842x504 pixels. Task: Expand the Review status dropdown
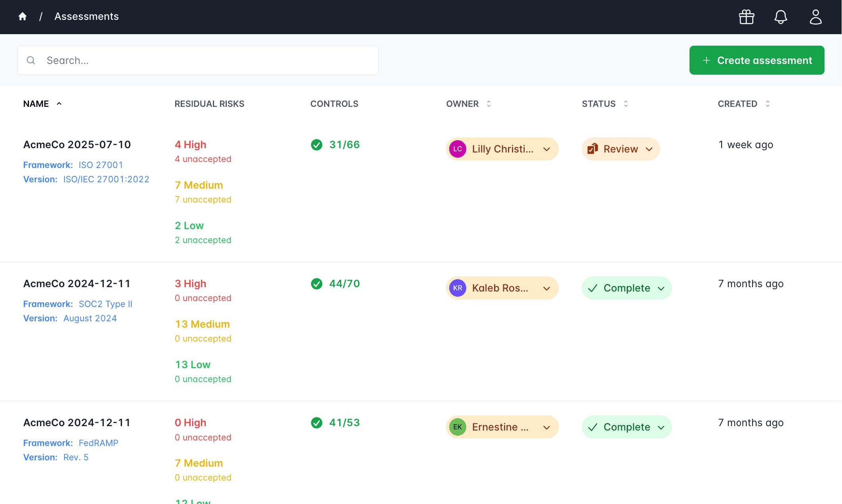click(x=649, y=149)
